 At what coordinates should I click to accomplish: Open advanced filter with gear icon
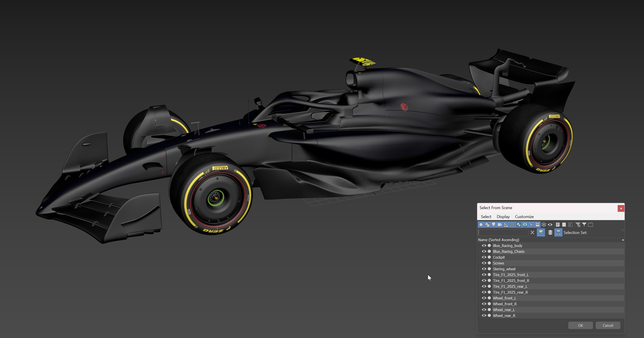[x=578, y=225]
